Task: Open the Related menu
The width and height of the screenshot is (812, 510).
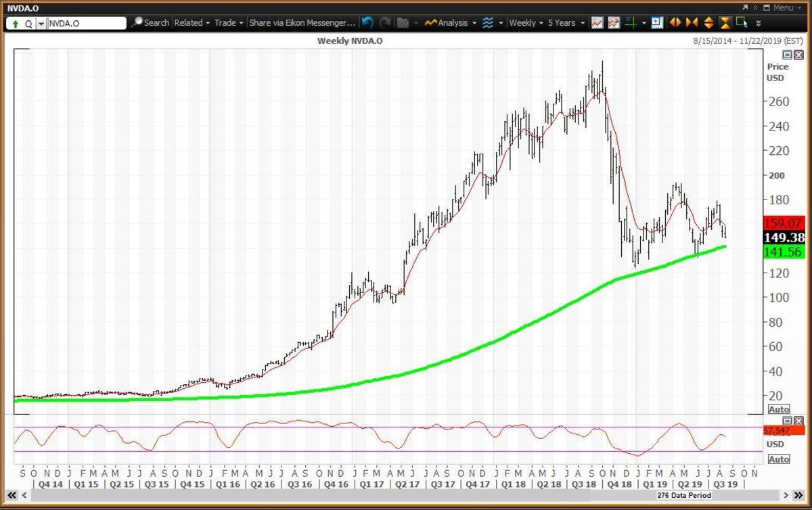Action: point(191,23)
